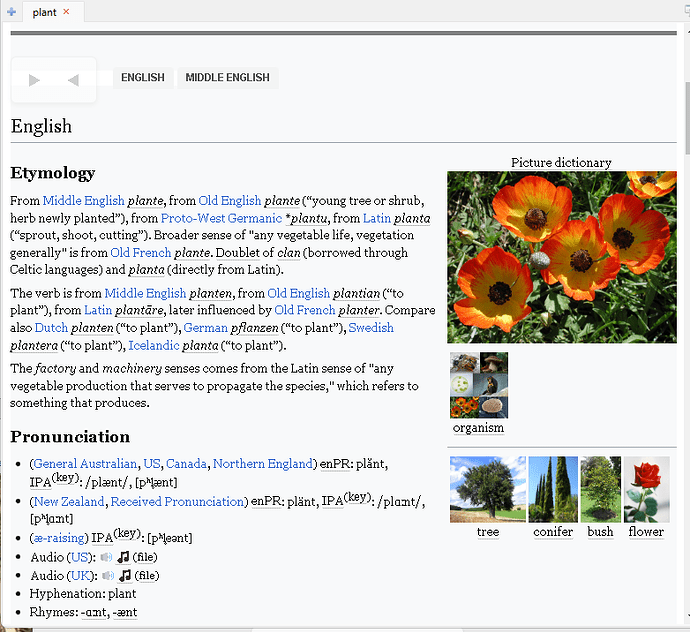690x632 pixels.
Task: Open the conifer thumbnail image
Action: click(x=553, y=489)
